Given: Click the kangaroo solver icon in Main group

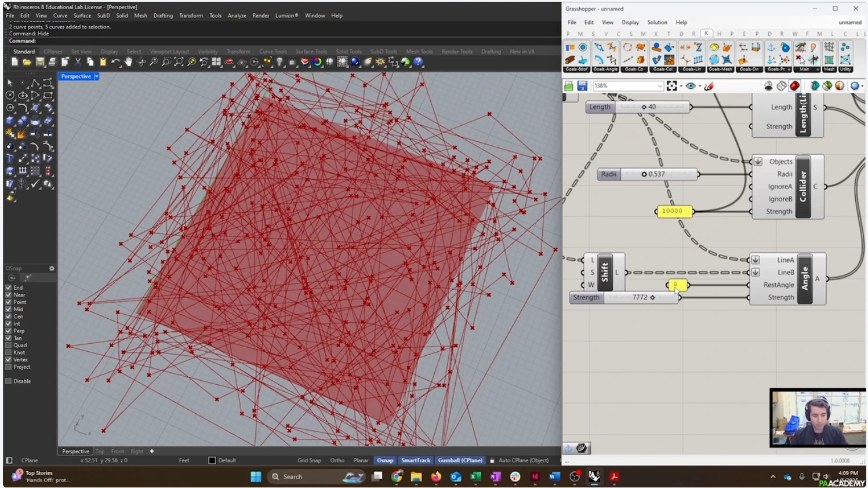Looking at the screenshot, I should tap(801, 48).
